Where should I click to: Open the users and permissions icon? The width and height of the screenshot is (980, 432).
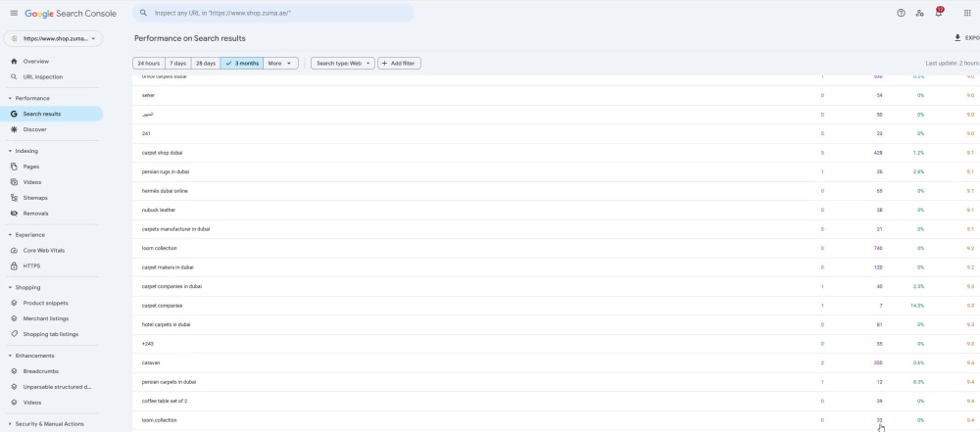click(x=919, y=13)
